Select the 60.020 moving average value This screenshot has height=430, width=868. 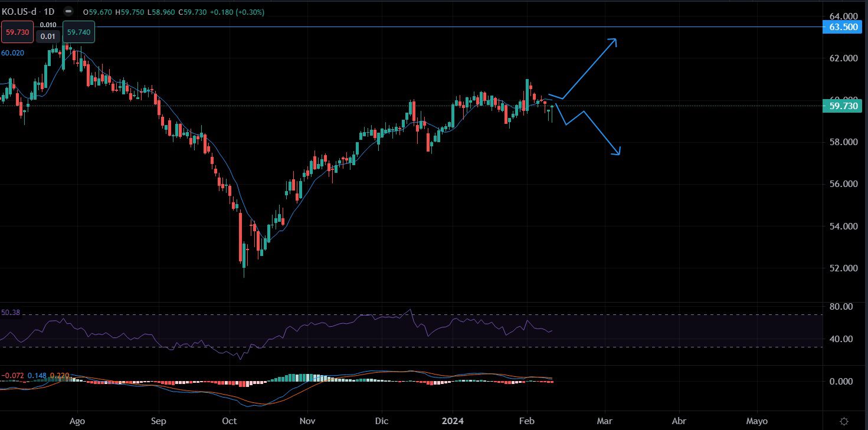point(12,53)
